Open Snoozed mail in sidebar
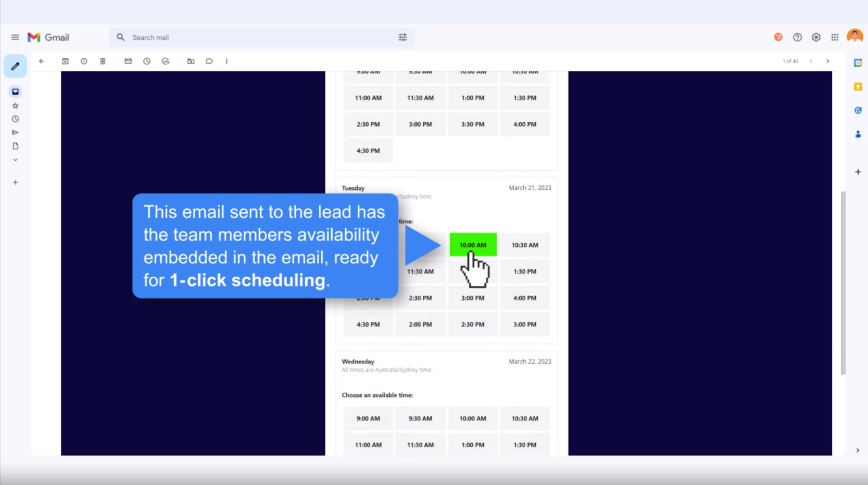The width and height of the screenshot is (868, 485). pos(15,119)
